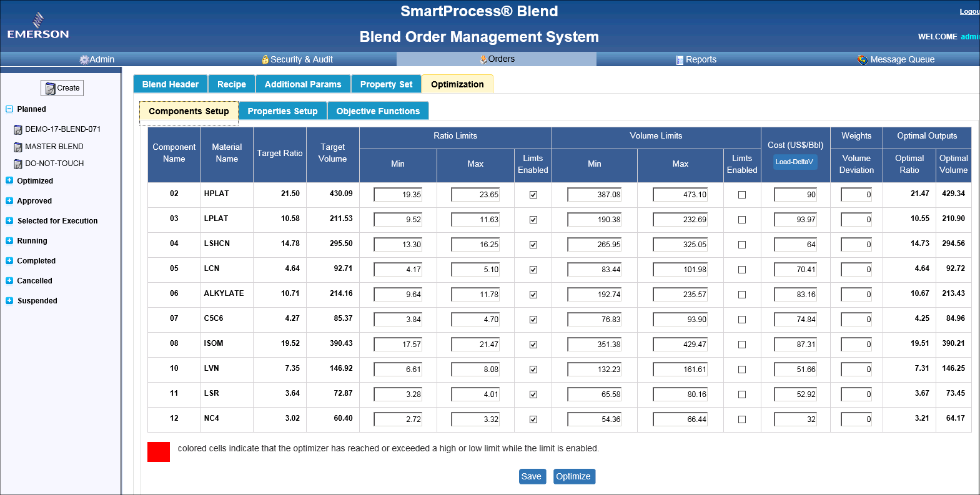Screen dimensions: 980x495
Task: Click the Create order button
Action: coord(62,88)
